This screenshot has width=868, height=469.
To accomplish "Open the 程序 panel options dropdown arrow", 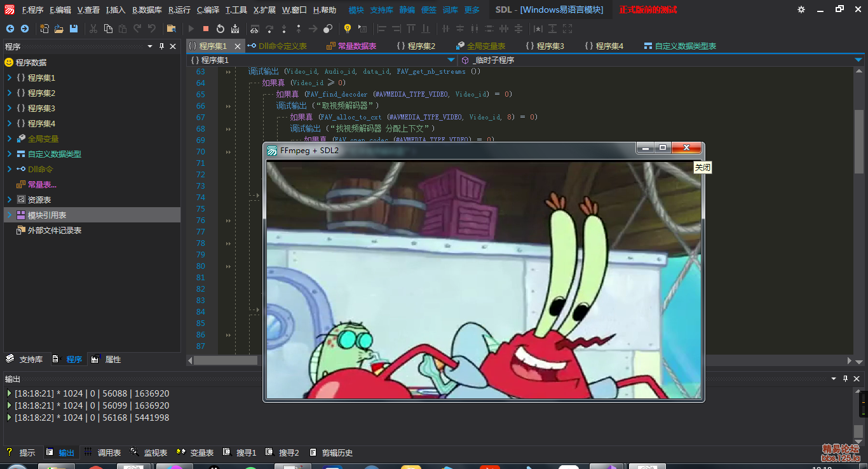I will tap(150, 46).
